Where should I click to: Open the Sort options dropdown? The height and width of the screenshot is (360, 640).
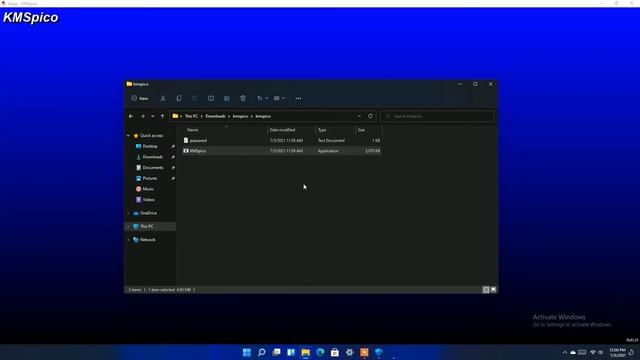coord(262,98)
